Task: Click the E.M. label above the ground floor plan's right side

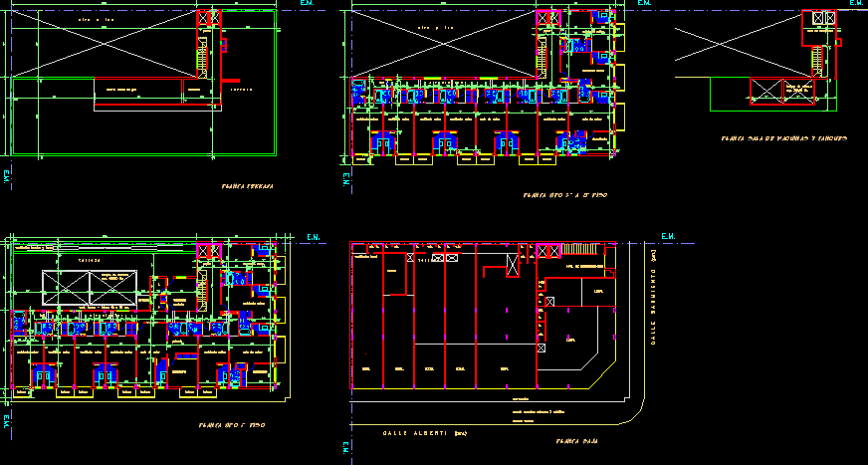Action: click(668, 237)
